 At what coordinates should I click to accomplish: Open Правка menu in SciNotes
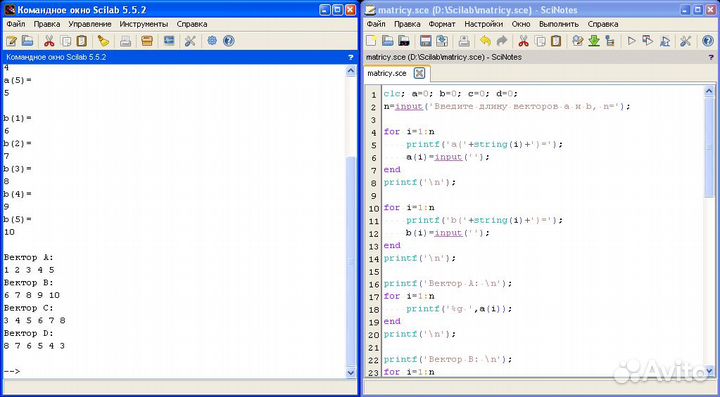(407, 24)
